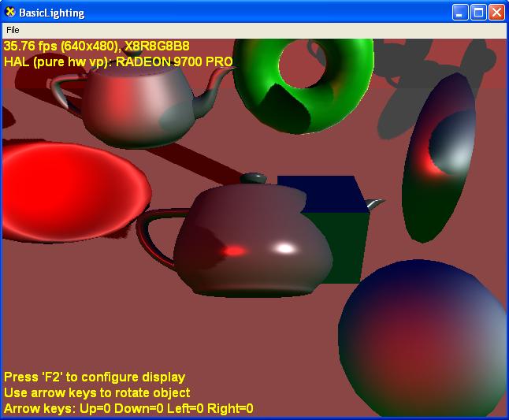Maximize the BasicLighting window
The width and height of the screenshot is (509, 420).
point(478,13)
